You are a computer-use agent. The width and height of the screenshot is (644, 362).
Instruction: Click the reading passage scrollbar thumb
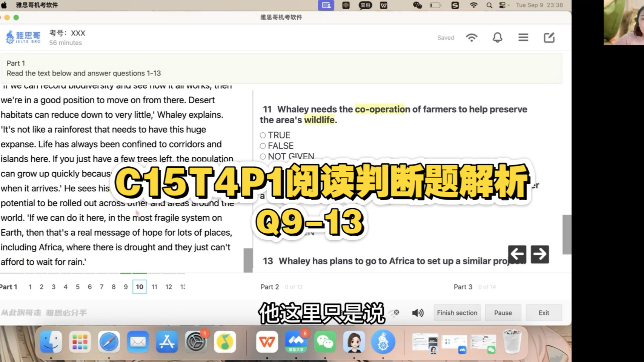pyautogui.click(x=248, y=260)
